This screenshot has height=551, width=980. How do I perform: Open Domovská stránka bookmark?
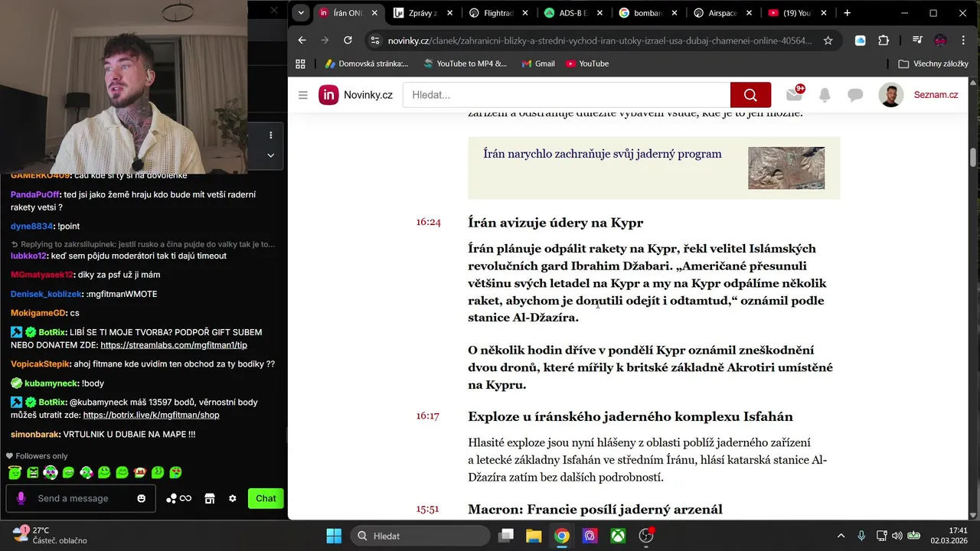pos(366,64)
